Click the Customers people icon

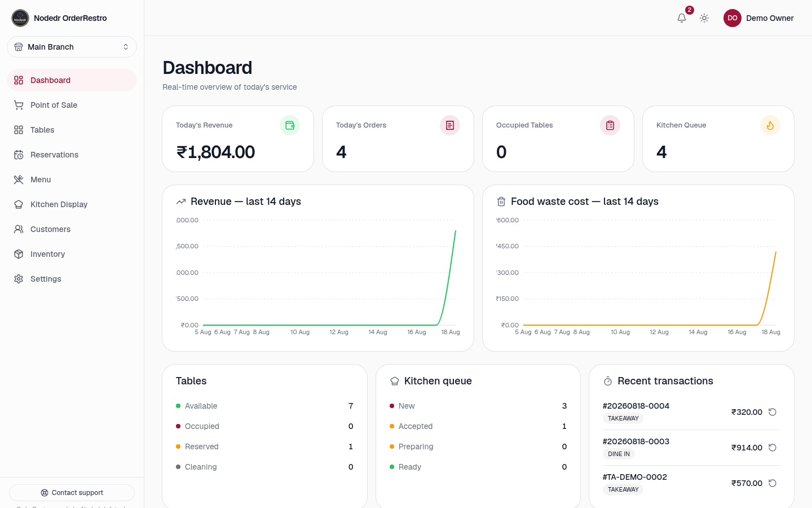[19, 229]
